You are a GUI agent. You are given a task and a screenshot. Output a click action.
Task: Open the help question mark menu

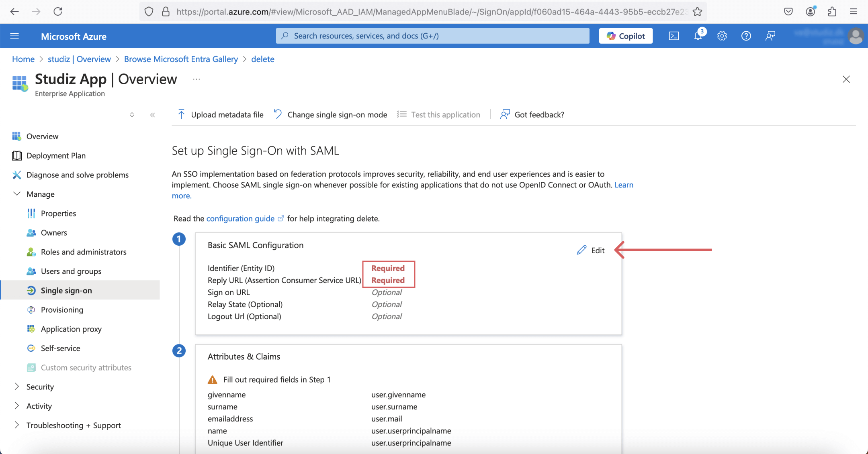tap(746, 36)
